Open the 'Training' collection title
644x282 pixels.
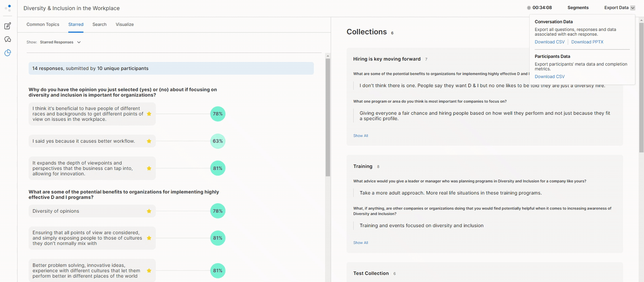[363, 166]
